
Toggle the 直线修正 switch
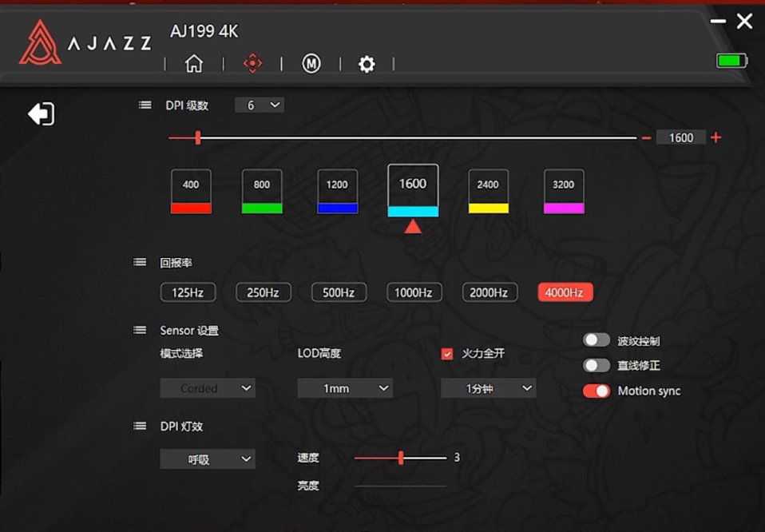597,365
